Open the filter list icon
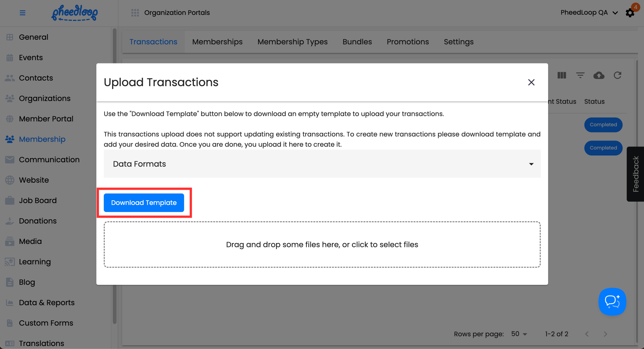644x349 pixels. (x=580, y=75)
